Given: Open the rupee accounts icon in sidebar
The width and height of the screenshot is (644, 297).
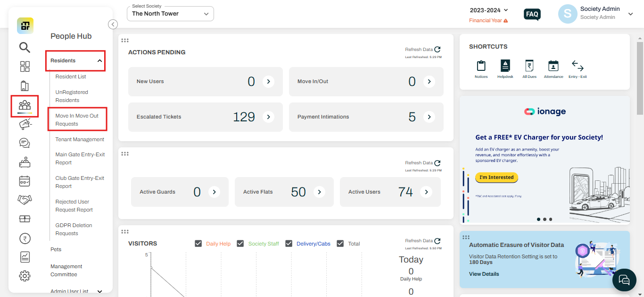Looking at the screenshot, I should click(25, 238).
